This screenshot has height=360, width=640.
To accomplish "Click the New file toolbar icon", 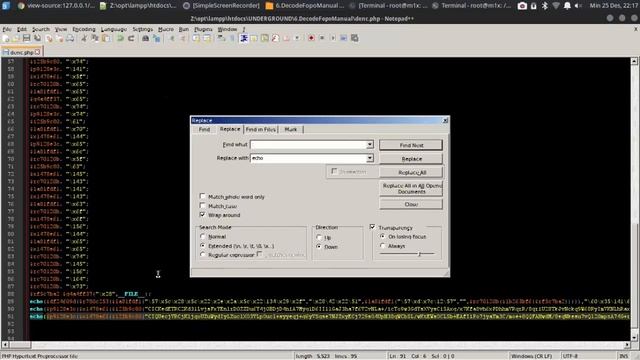I will click(6, 38).
